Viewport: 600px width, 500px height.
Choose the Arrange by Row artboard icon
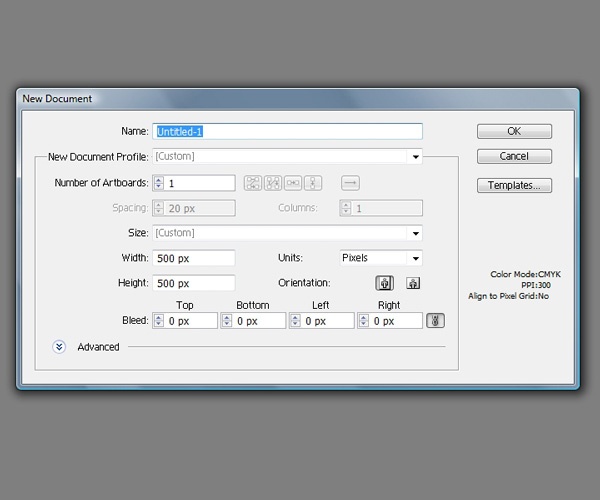tap(293, 183)
